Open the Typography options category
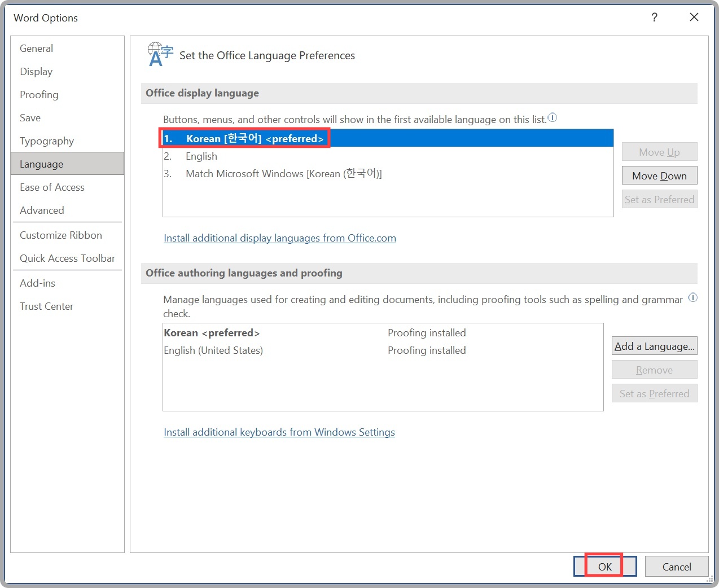The image size is (719, 588). [67, 141]
